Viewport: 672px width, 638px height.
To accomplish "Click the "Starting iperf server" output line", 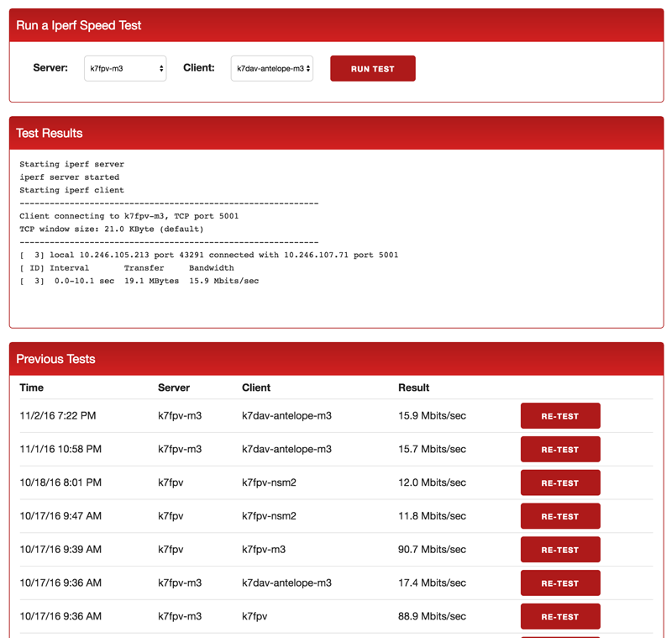I will pyautogui.click(x=71, y=164).
